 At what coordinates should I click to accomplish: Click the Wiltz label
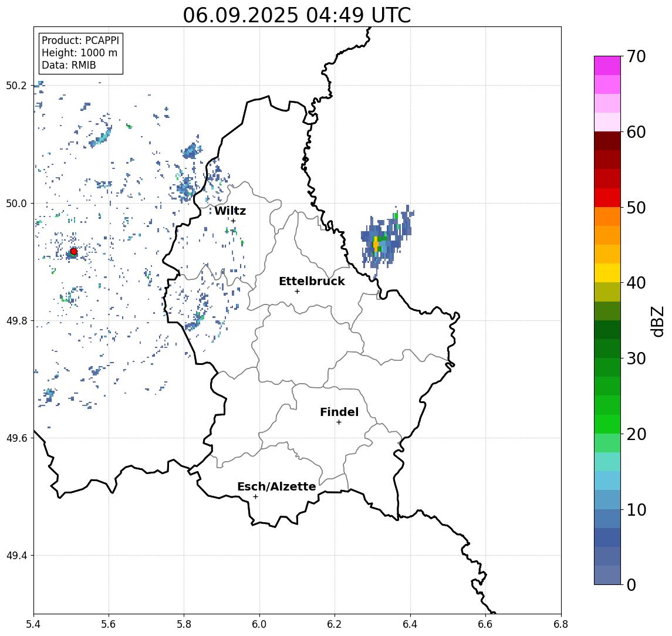tap(230, 211)
